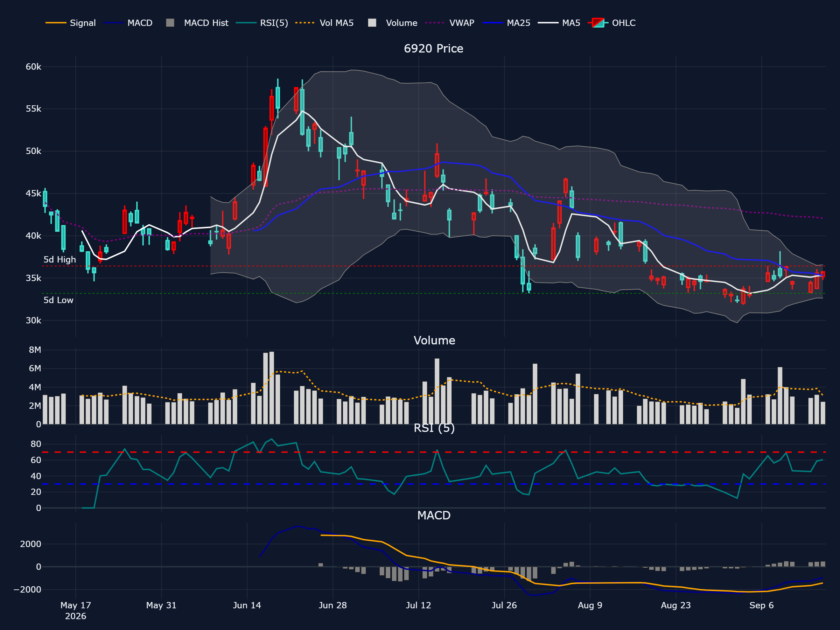
Task: Click the 50k price axis label
Action: [x=33, y=151]
